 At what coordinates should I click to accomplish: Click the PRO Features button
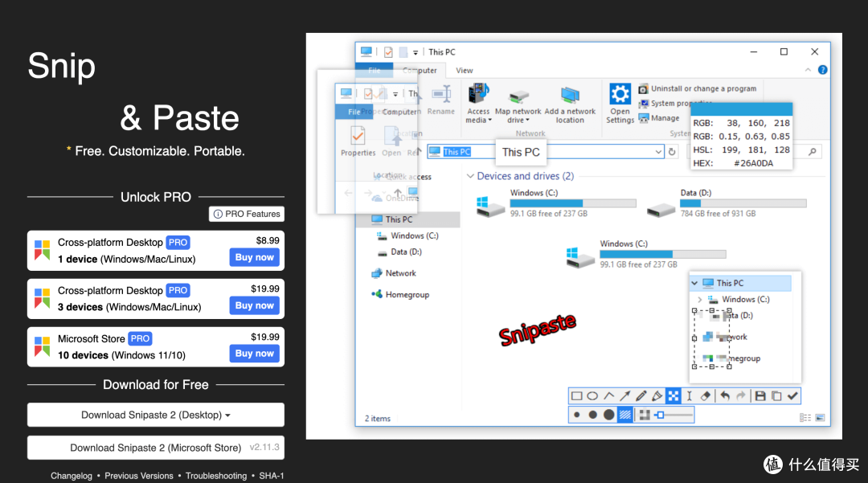pyautogui.click(x=247, y=214)
